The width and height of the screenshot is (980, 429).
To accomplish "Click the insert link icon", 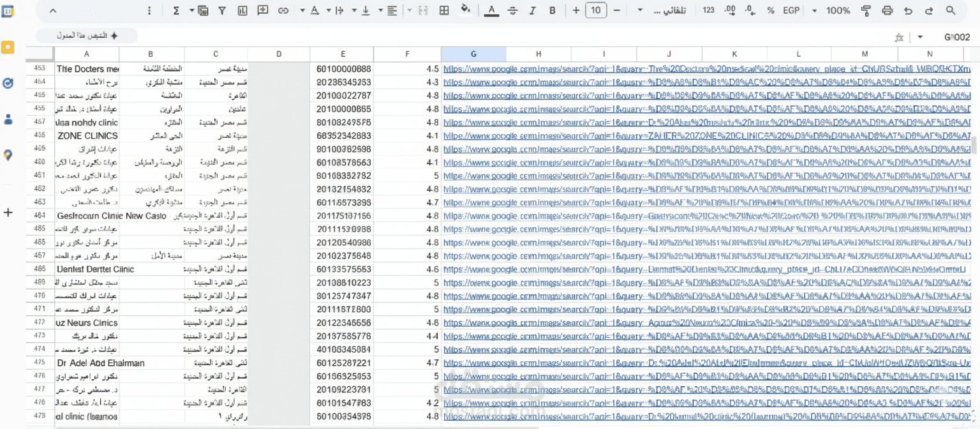I will tap(283, 11).
